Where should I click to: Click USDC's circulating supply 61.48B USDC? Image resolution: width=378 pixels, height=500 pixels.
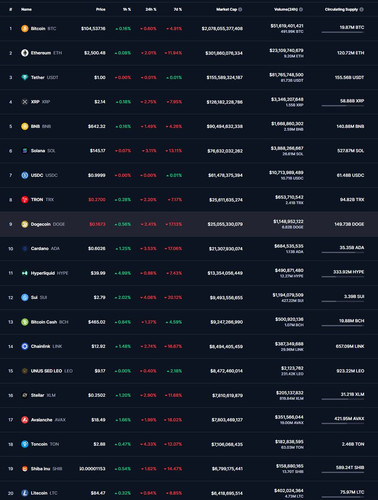350,175
